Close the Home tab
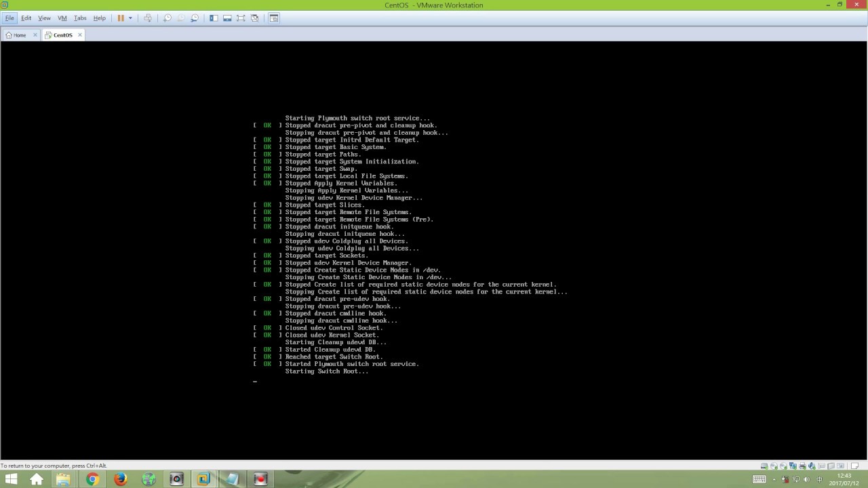The width and height of the screenshot is (868, 488). [35, 35]
